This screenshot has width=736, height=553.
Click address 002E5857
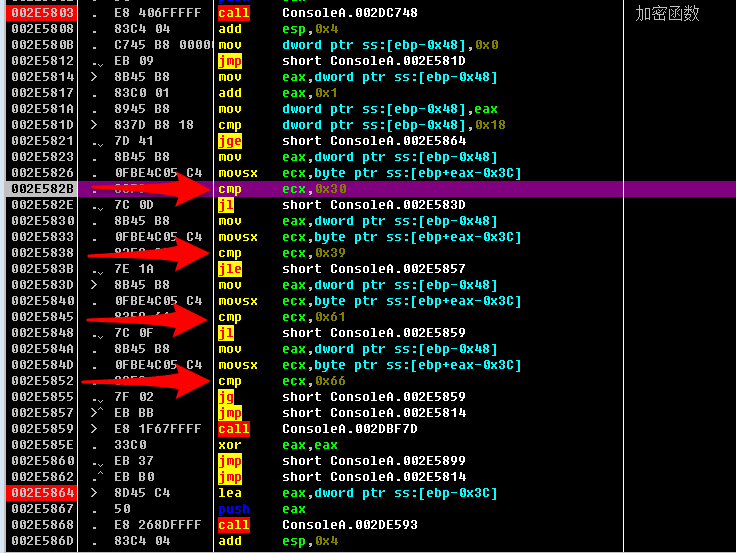coord(42,413)
